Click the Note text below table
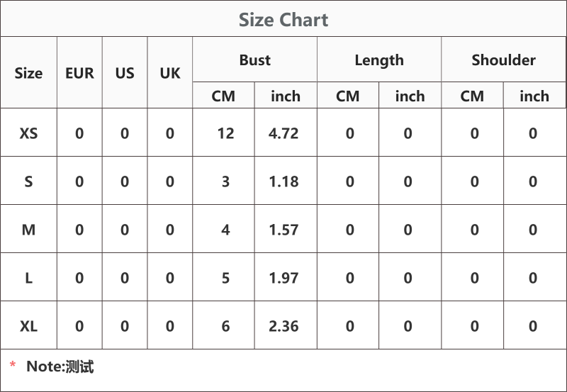Screen dimensions: 567x392 point(60,366)
